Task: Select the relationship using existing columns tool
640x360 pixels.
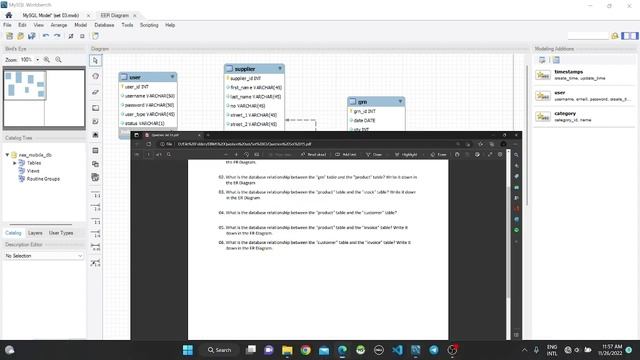Action: [x=96, y=263]
